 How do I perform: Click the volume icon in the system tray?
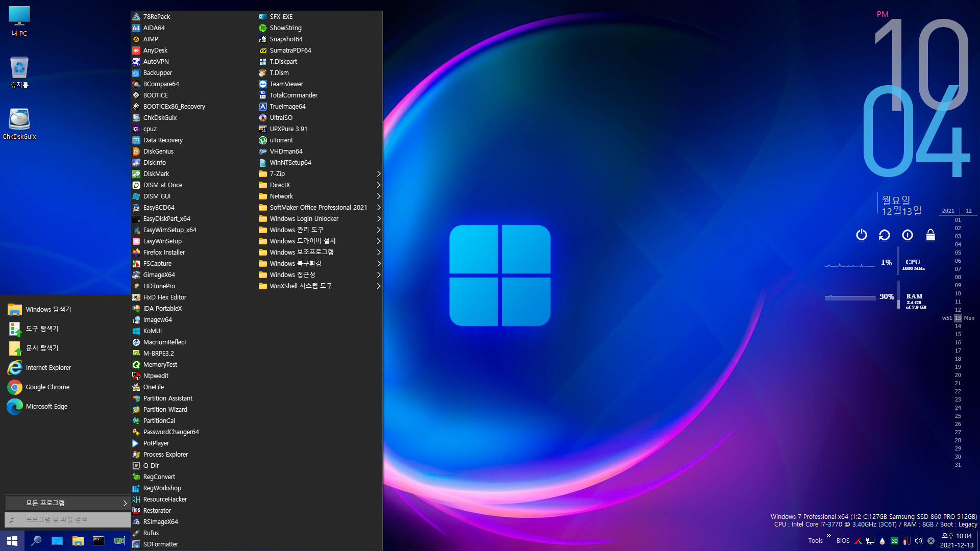(x=919, y=541)
